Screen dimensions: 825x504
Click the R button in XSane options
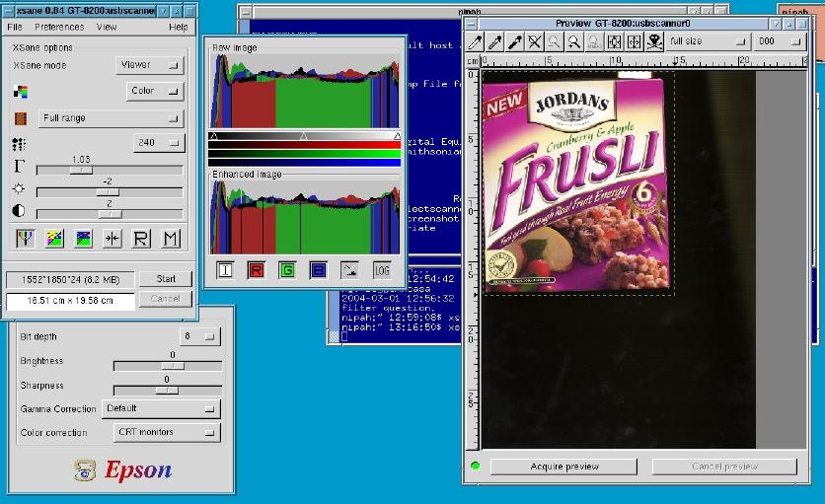pos(141,238)
